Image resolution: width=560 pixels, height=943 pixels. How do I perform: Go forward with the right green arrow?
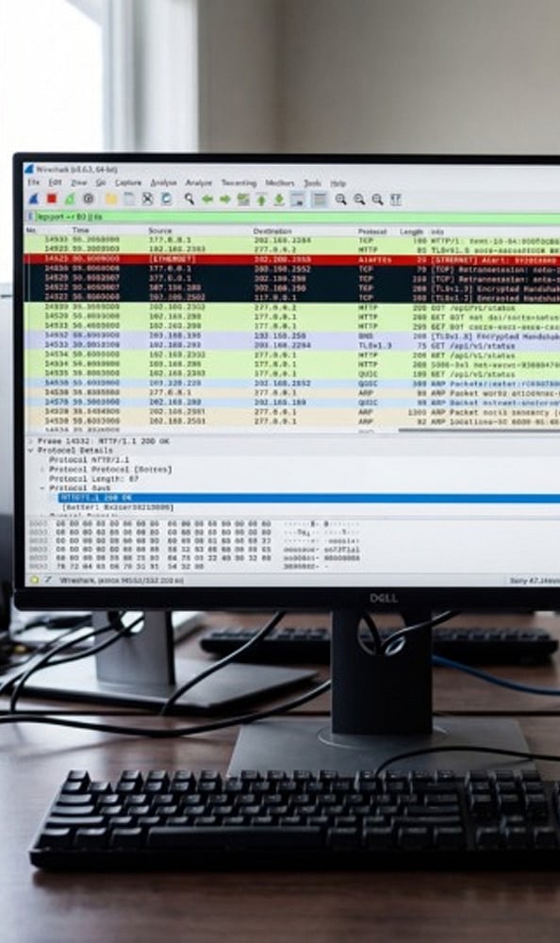click(225, 199)
